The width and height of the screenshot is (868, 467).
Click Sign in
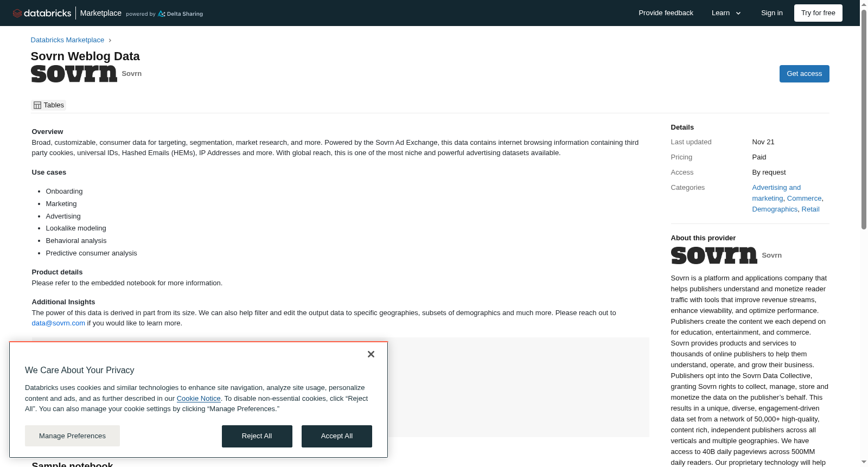point(771,13)
